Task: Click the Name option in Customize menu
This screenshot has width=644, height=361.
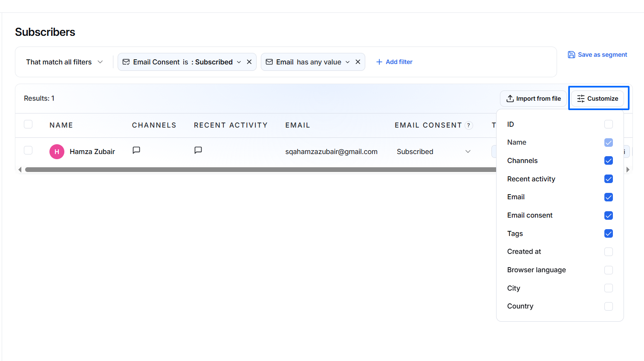Action: click(517, 142)
